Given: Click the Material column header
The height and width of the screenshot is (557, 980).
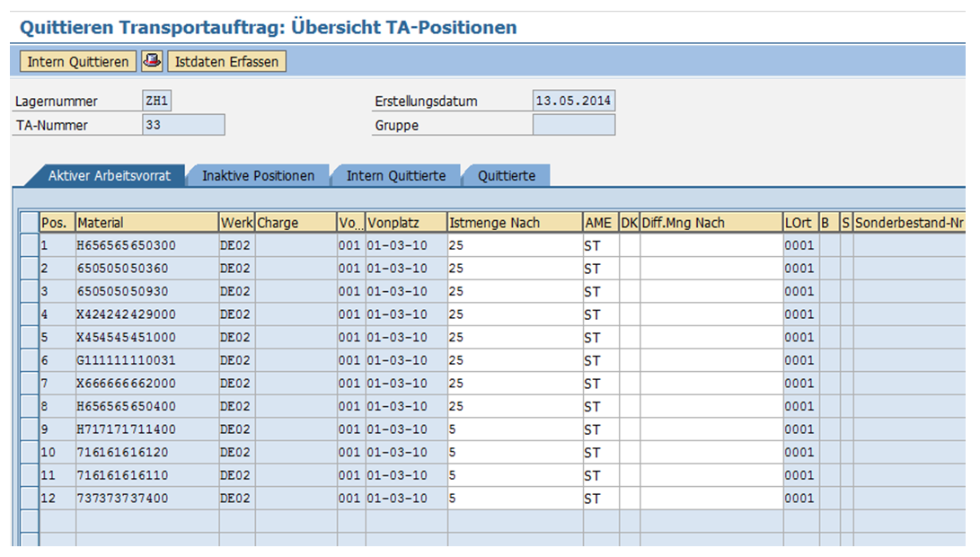Looking at the screenshot, I should tap(146, 223).
